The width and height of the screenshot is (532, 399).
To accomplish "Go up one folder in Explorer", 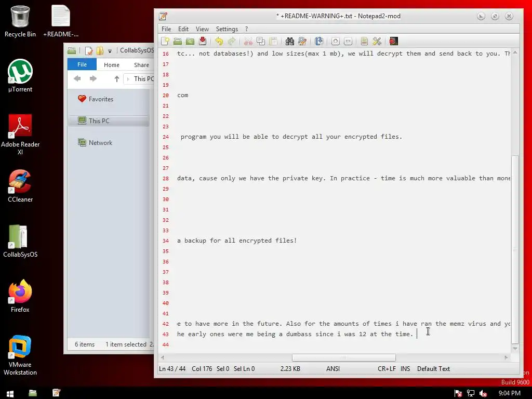I will tap(117, 79).
